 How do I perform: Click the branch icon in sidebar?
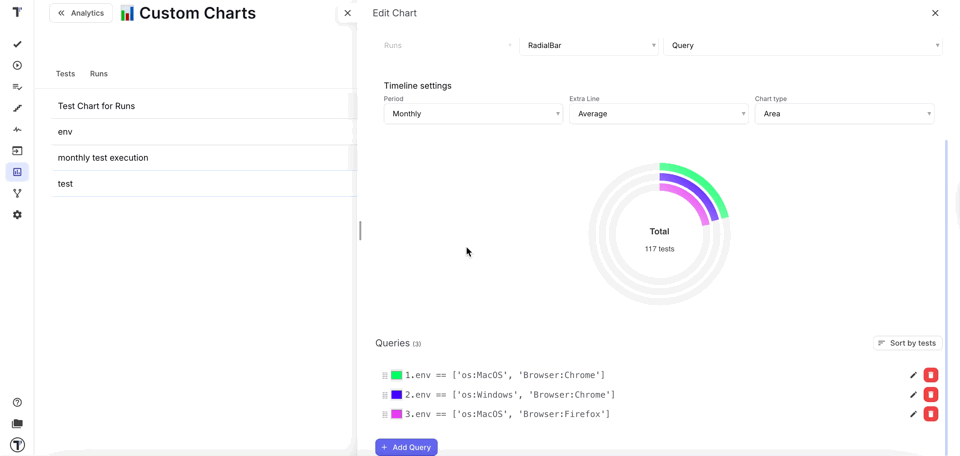pos(17,193)
